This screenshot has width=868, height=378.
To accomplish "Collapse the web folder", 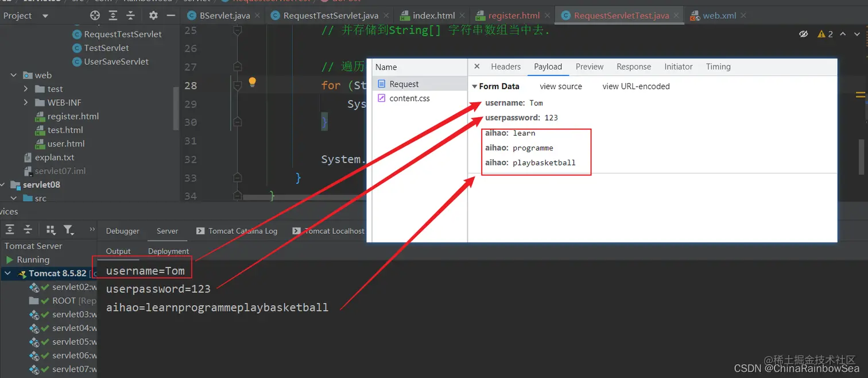I will (x=13, y=75).
